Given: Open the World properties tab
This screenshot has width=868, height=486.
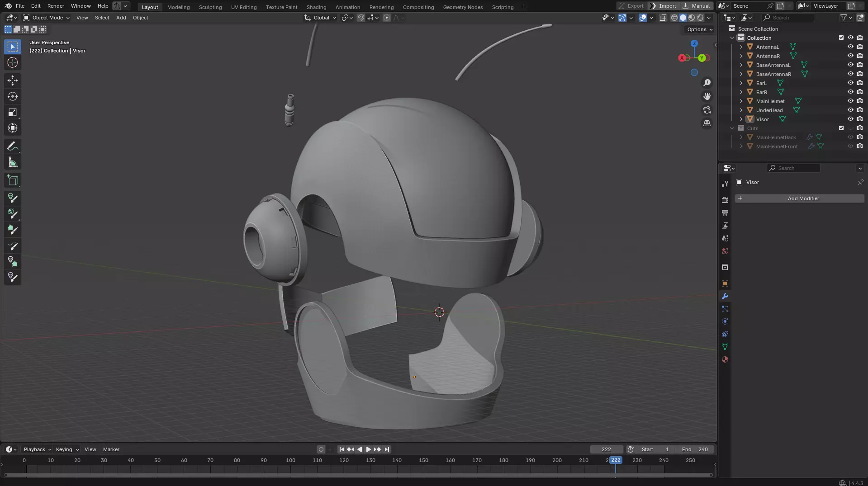Looking at the screenshot, I should tap(725, 251).
